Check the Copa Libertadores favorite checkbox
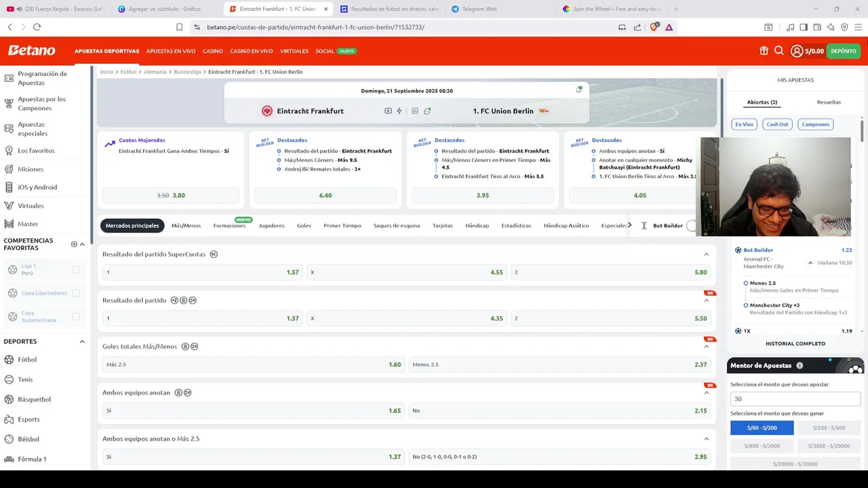The image size is (868, 488). [x=76, y=293]
